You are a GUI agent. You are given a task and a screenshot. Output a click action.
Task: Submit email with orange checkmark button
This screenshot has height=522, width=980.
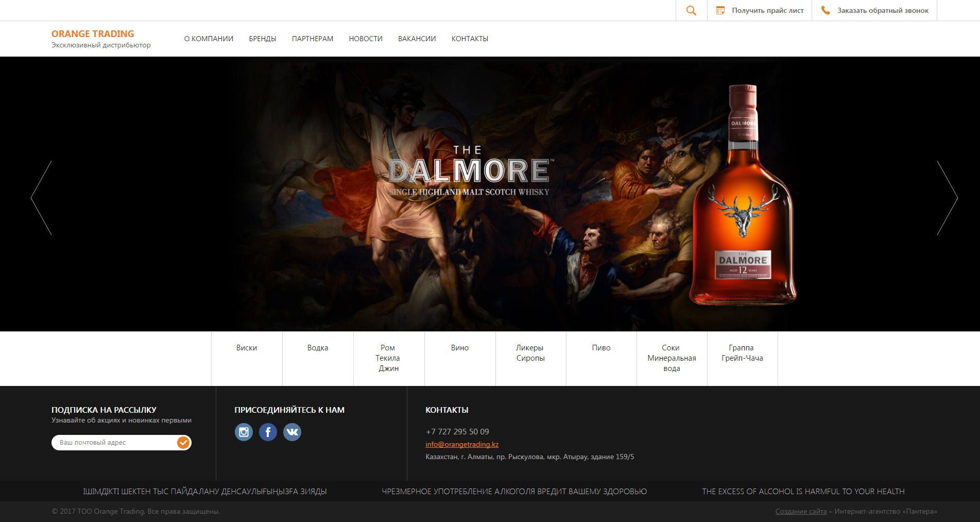(183, 442)
